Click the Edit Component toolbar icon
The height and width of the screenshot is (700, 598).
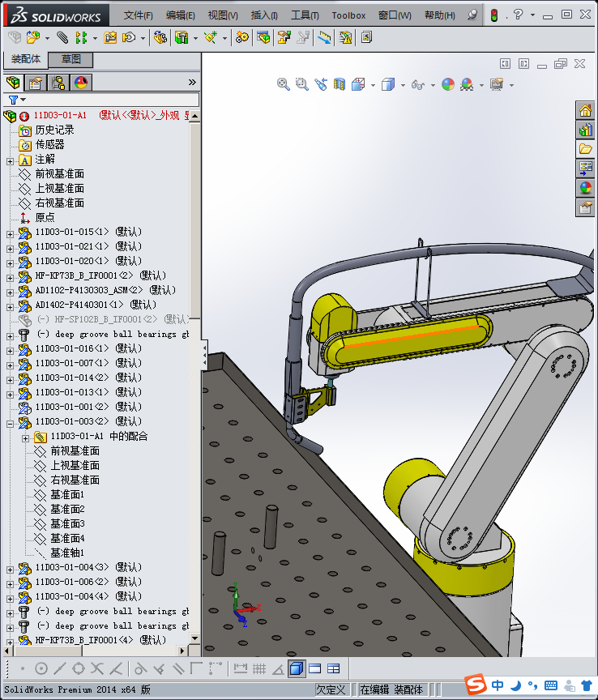pyautogui.click(x=15, y=37)
